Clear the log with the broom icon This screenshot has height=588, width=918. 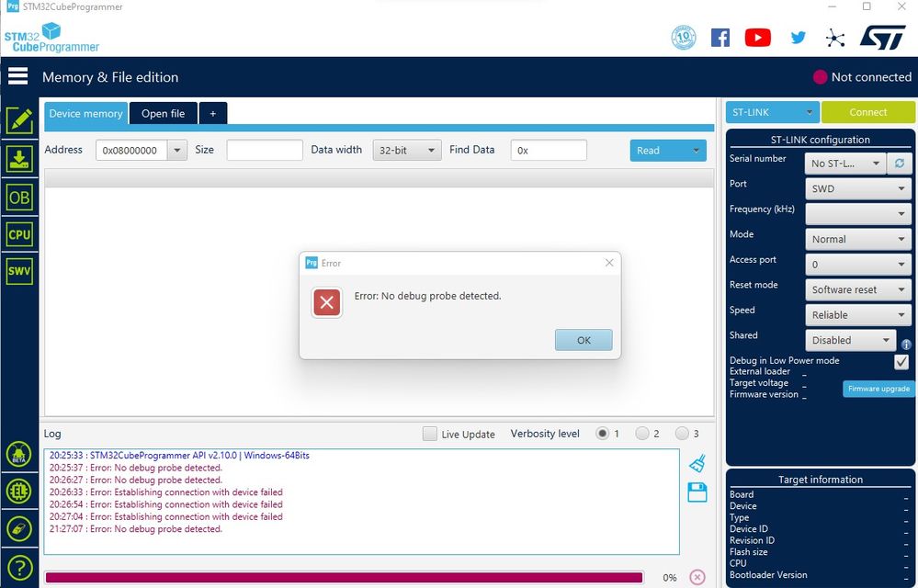click(697, 463)
